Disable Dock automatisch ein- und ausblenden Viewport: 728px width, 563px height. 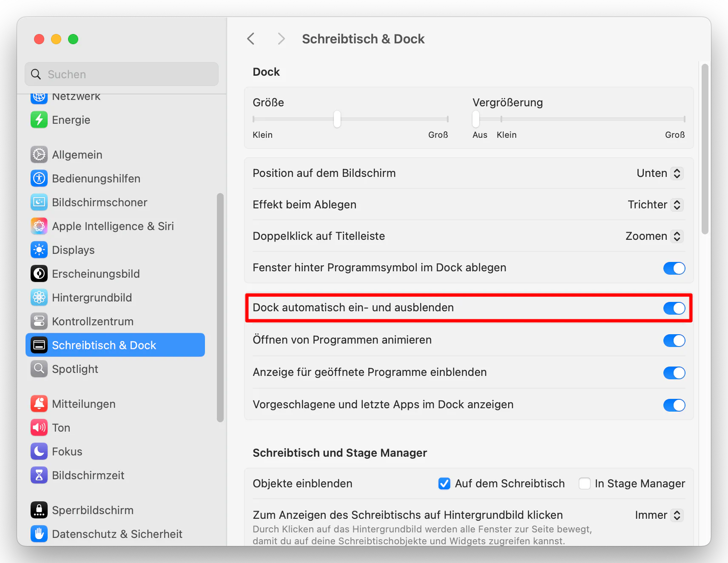[674, 308]
